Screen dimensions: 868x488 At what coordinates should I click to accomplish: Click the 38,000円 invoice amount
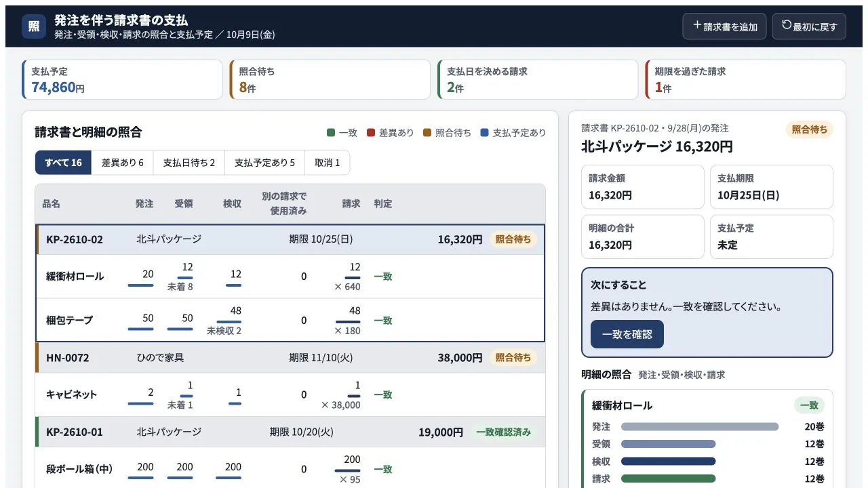click(x=460, y=358)
